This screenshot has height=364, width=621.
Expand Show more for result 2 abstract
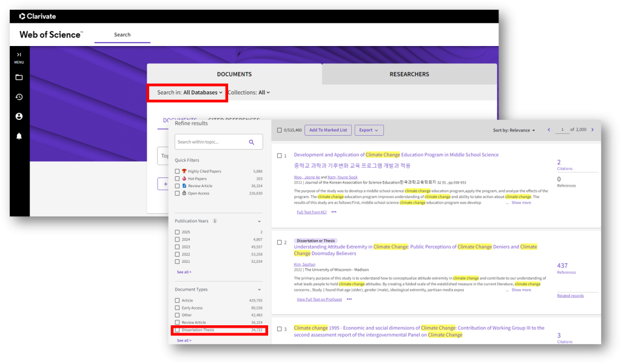(521, 290)
